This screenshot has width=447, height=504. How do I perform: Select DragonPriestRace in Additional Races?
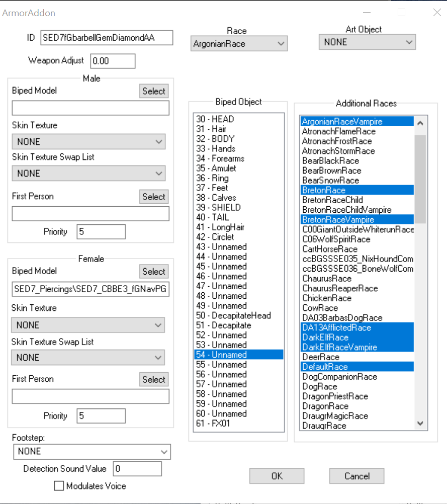tap(357, 396)
